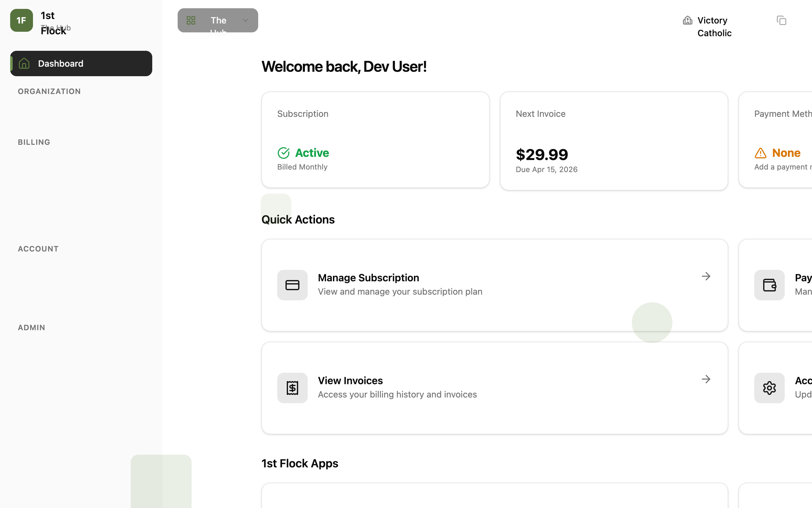
Task: Click the card icon in Manage Subscription
Action: coord(292,285)
